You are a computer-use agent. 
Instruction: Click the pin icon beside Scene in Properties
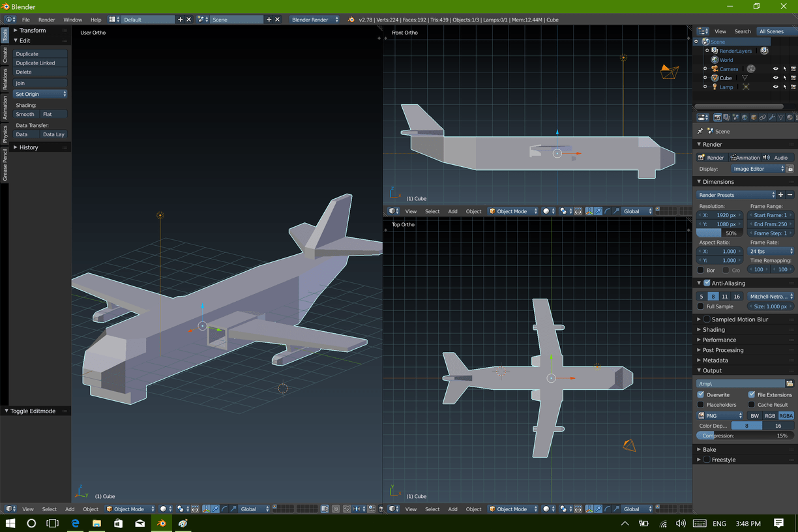coord(701,131)
